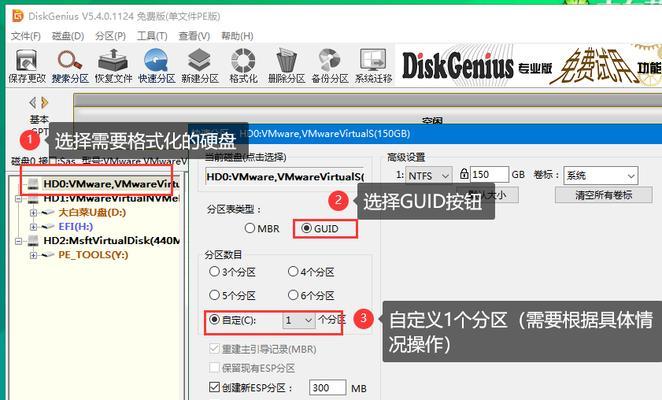Choose the 6个分区 option
The image size is (662, 400).
click(293, 295)
